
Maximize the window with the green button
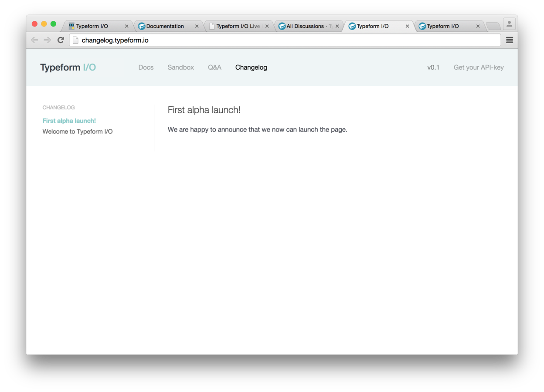coord(53,24)
